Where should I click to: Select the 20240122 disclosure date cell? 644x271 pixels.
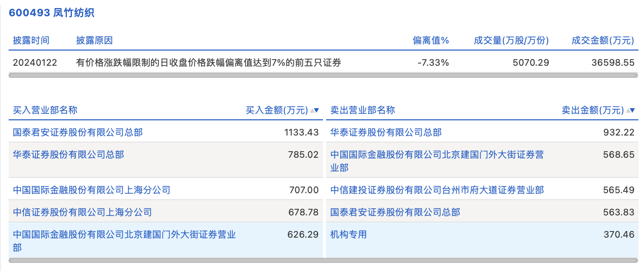[35, 63]
